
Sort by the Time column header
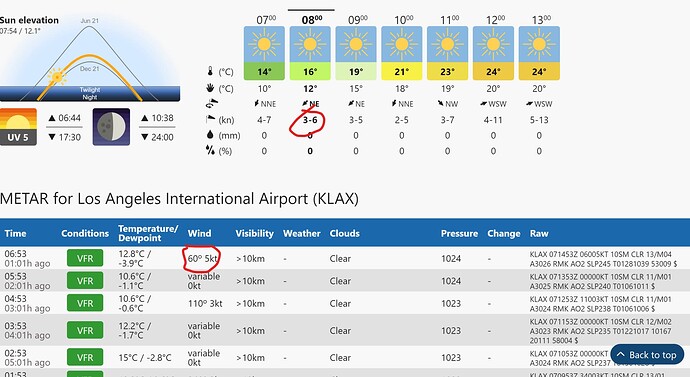tap(15, 233)
